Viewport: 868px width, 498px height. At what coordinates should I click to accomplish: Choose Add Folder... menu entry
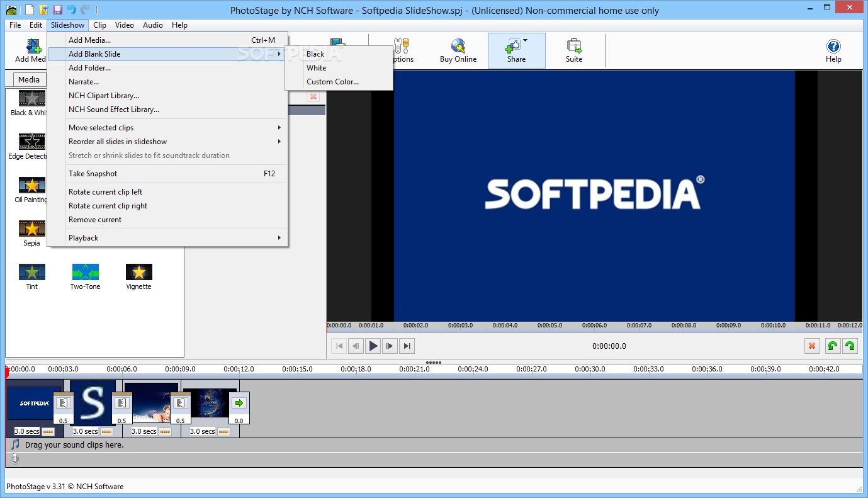[167, 68]
